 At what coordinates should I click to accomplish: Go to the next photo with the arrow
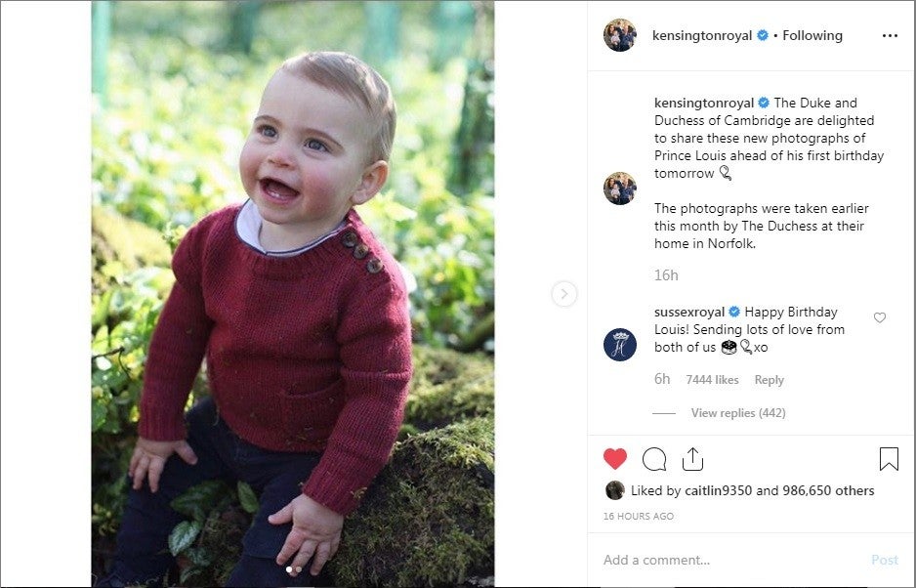(x=564, y=294)
